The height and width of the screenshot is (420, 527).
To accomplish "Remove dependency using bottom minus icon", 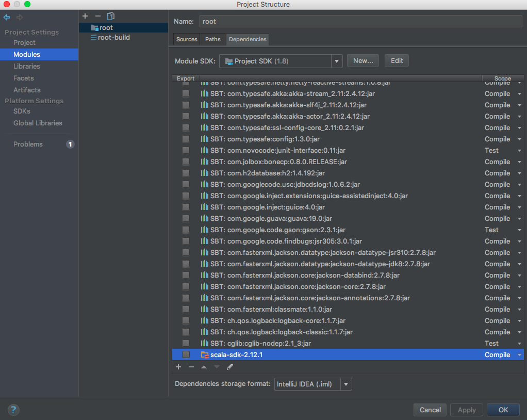I will click(x=191, y=367).
